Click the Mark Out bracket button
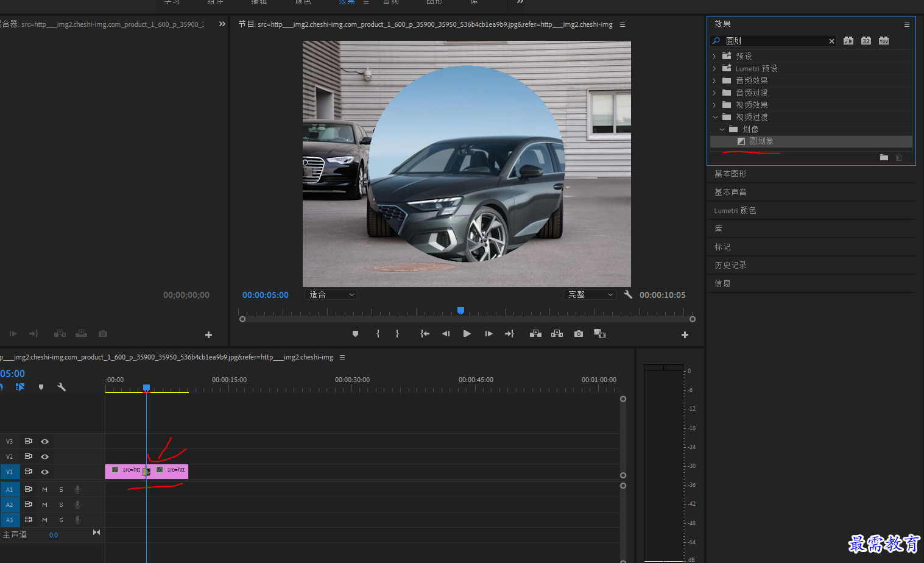924x563 pixels. pyautogui.click(x=397, y=334)
